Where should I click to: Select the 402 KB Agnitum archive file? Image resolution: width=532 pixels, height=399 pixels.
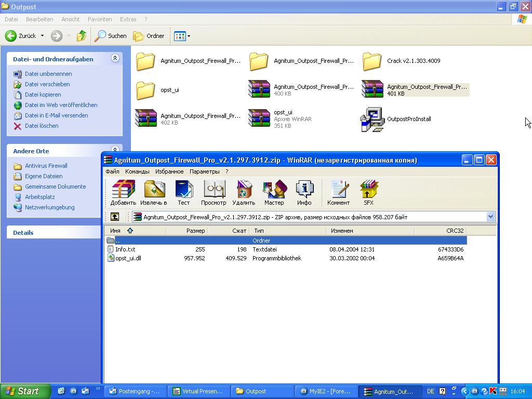click(188, 119)
